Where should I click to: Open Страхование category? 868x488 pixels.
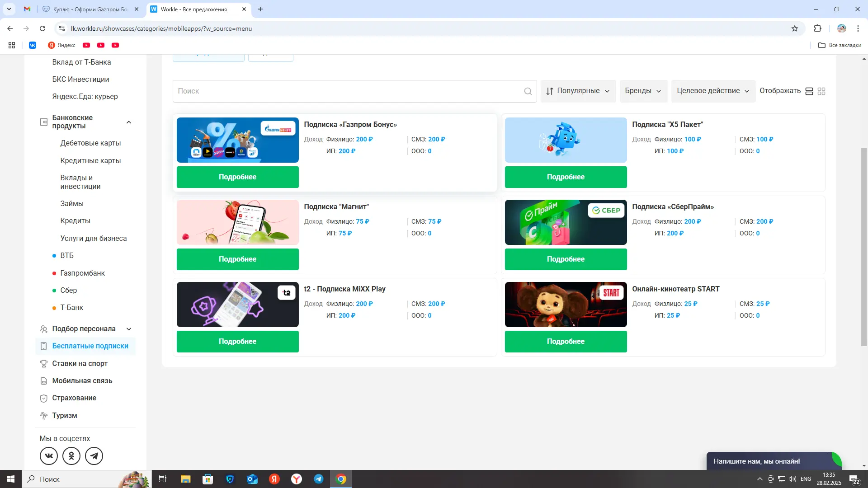pyautogui.click(x=74, y=398)
